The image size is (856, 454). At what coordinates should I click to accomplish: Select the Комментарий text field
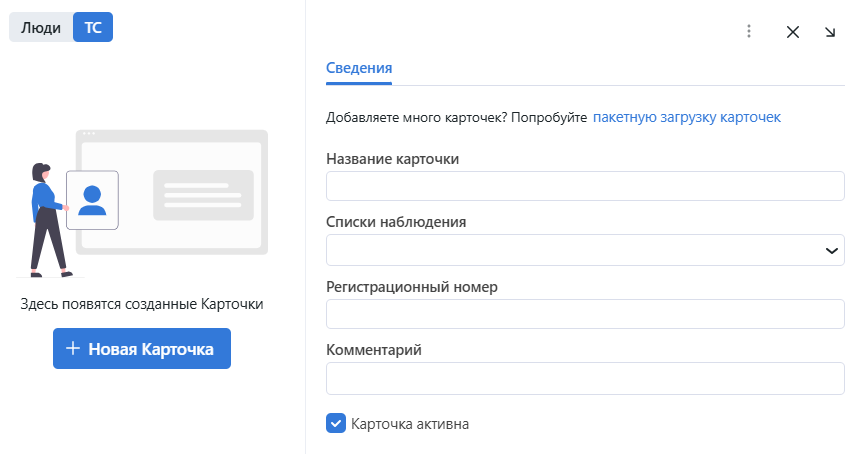click(x=585, y=378)
